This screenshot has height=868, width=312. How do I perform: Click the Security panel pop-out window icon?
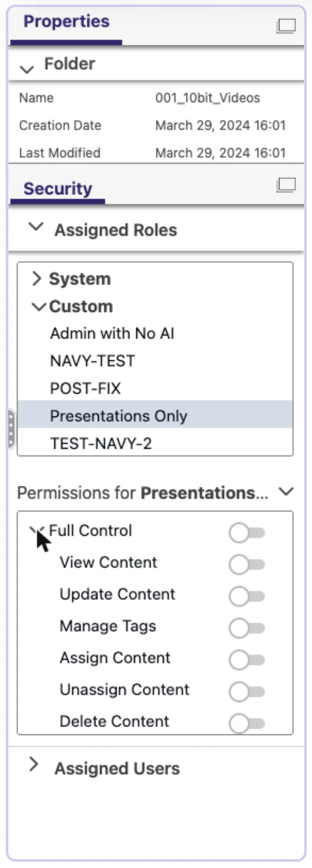coord(286,185)
